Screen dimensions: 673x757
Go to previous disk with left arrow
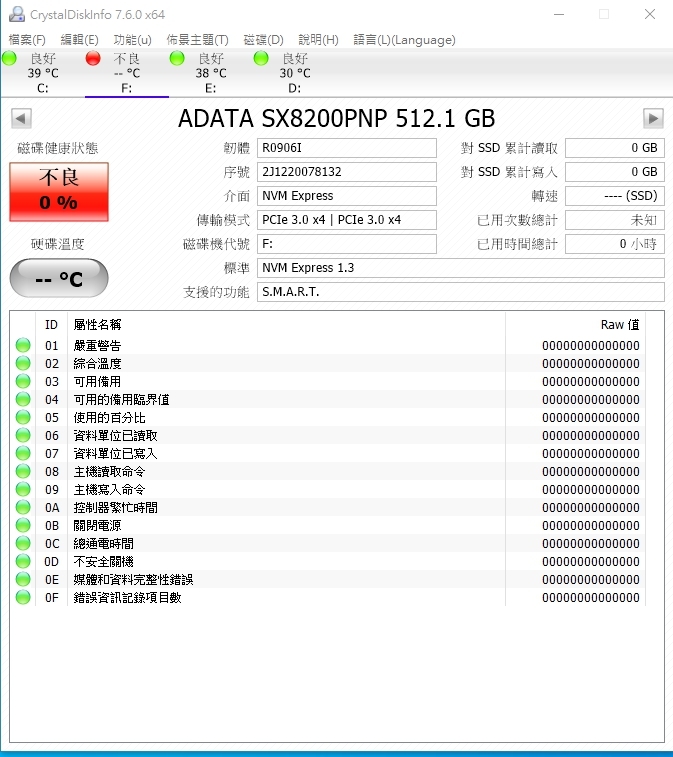coord(21,118)
